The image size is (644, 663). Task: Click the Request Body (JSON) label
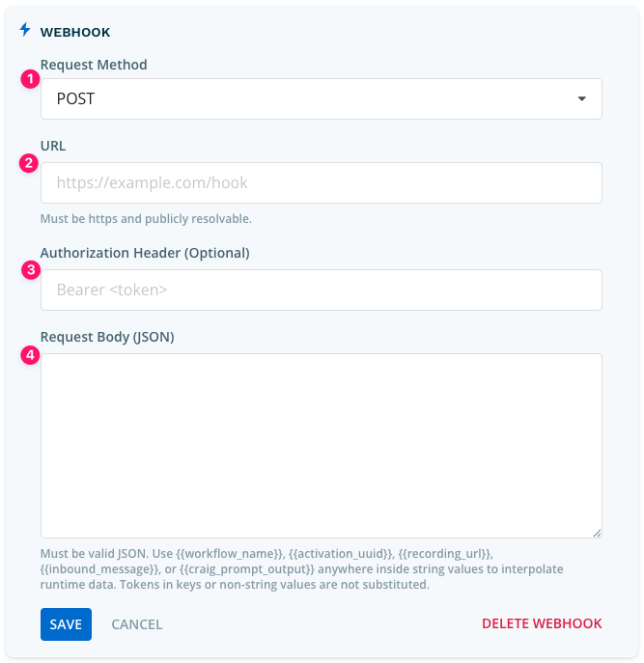[107, 337]
